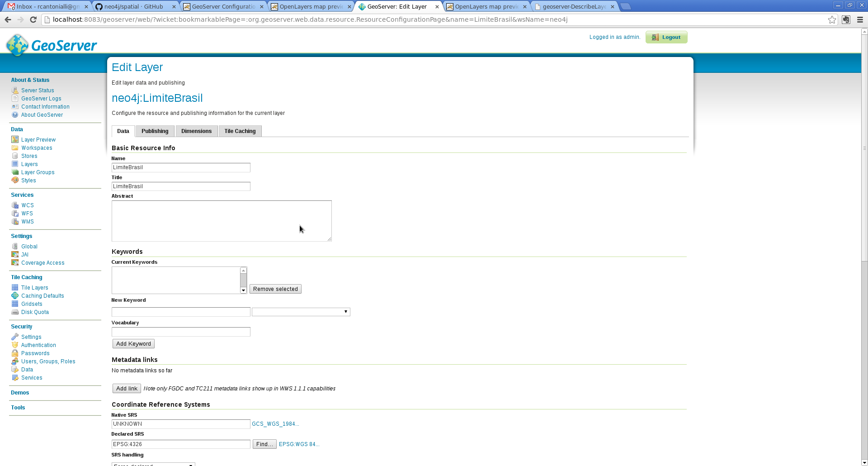The image size is (868, 466).
Task: Click the Gridsets grid icon
Action: click(x=15, y=304)
